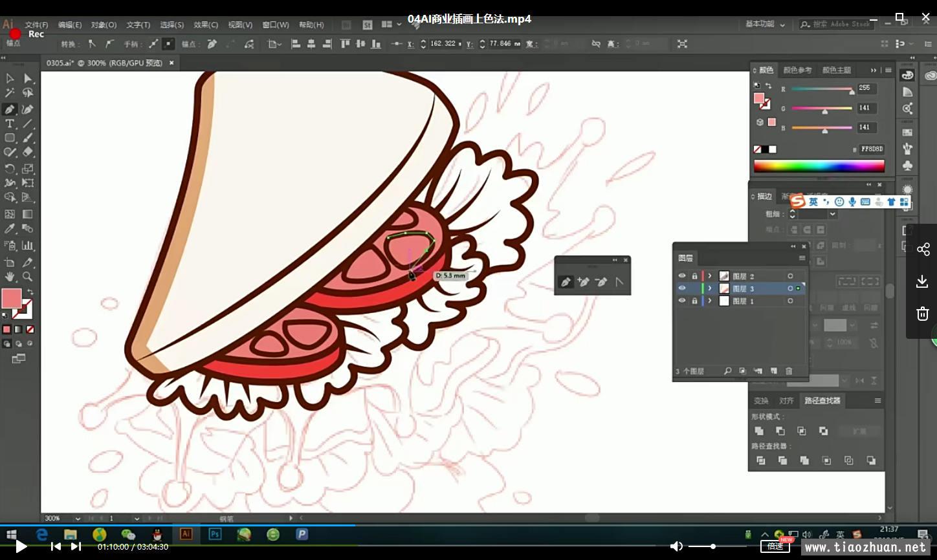Select the Gradient tool
This screenshot has width=937, height=560.
(28, 214)
